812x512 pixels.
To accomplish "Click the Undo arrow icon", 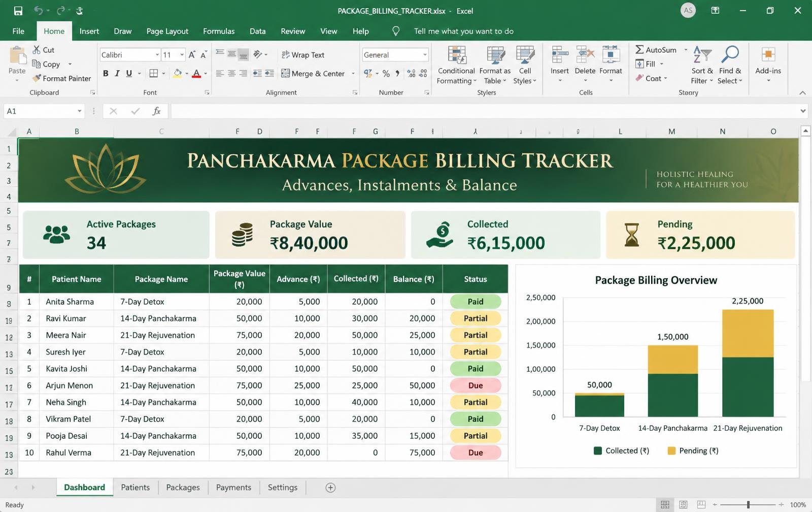I will 39,11.
